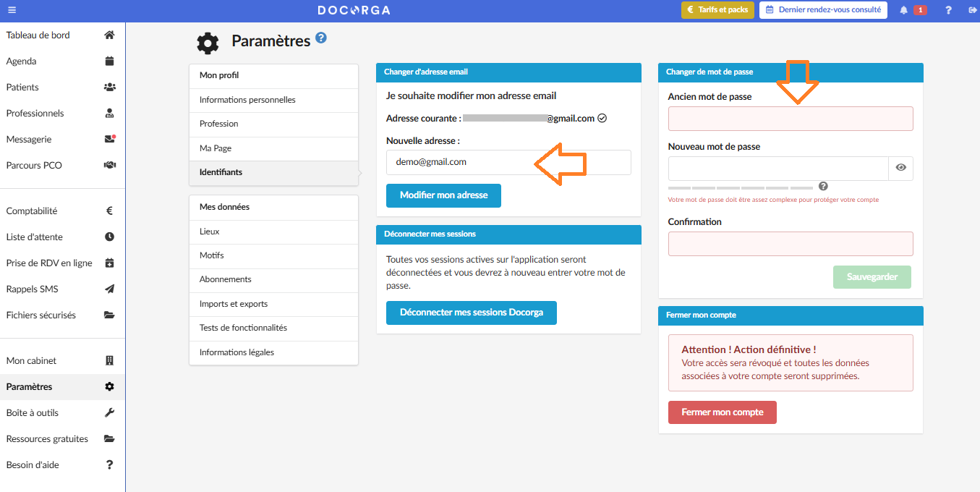The width and height of the screenshot is (980, 492).
Task: Click the top bar help question mark
Action: click(948, 10)
